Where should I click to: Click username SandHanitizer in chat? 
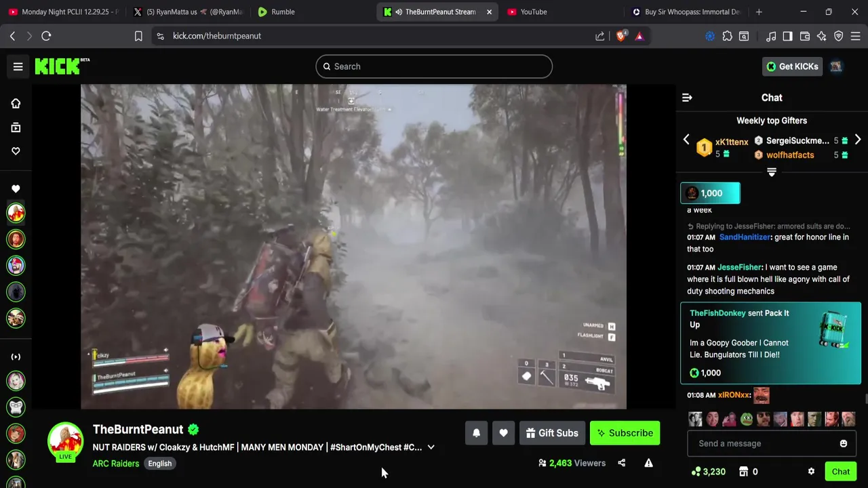[745, 237]
